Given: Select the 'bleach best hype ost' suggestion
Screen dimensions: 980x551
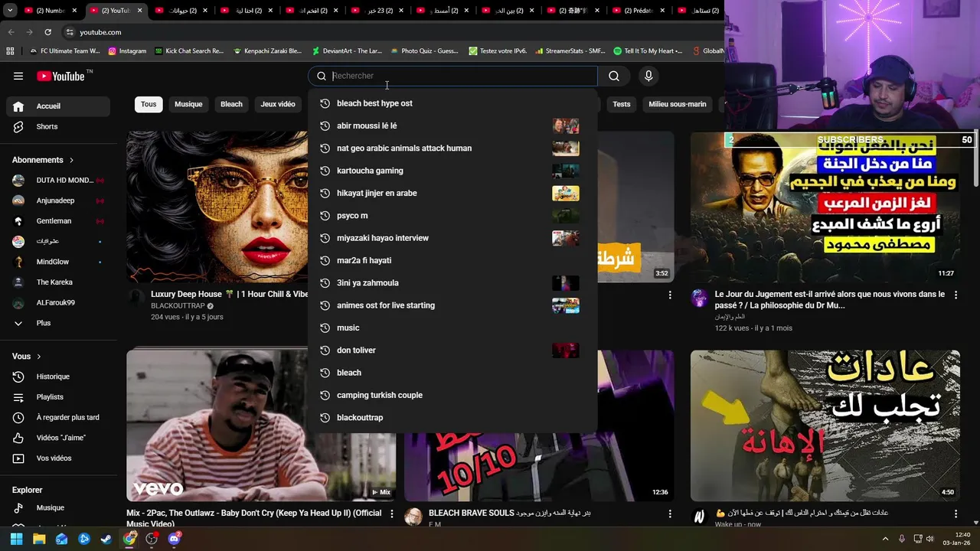Looking at the screenshot, I should point(452,103).
